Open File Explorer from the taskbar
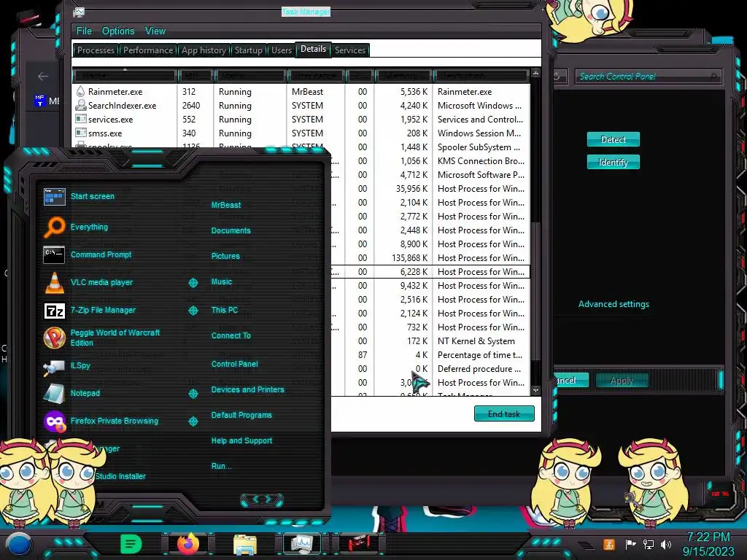The image size is (747, 560). [245, 544]
